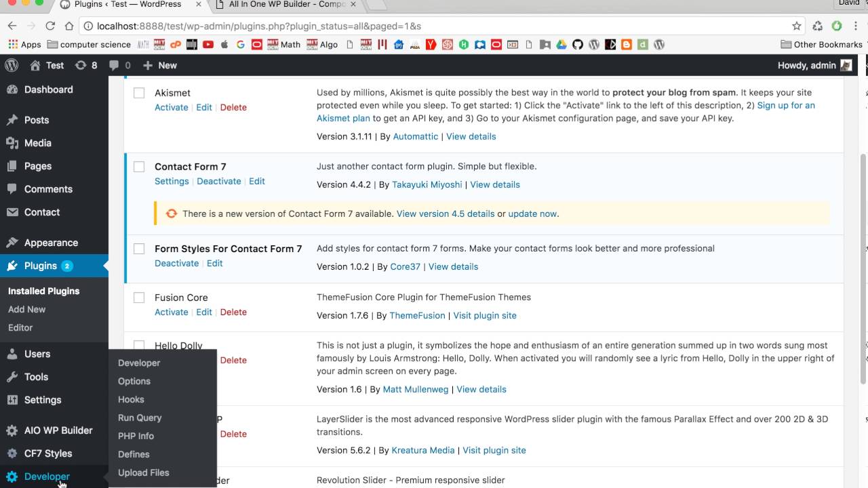Expand the Other Bookmarks folder
The height and width of the screenshot is (488, 868).
[x=821, y=45]
